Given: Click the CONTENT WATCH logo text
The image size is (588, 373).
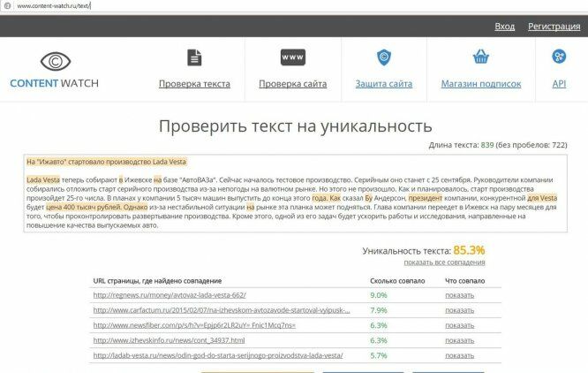Looking at the screenshot, I should 55,83.
